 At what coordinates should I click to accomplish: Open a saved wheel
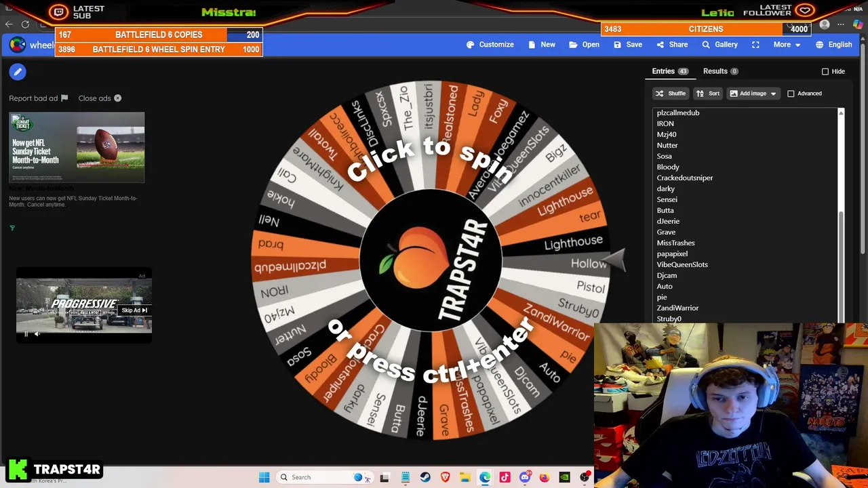tap(584, 45)
